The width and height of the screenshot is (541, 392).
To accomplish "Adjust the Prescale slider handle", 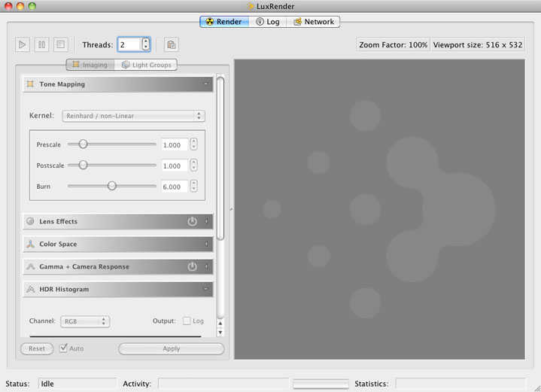I will point(83,144).
